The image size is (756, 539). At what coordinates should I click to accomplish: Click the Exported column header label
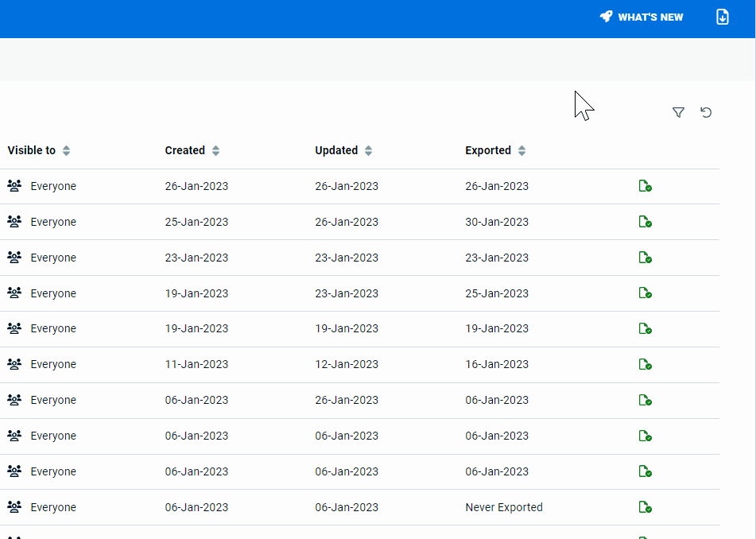coord(488,150)
